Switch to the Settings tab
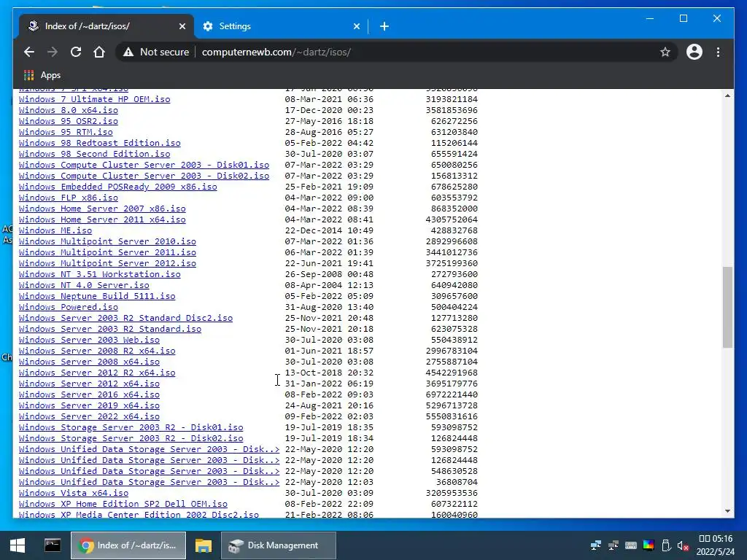747x560 pixels. [281, 26]
